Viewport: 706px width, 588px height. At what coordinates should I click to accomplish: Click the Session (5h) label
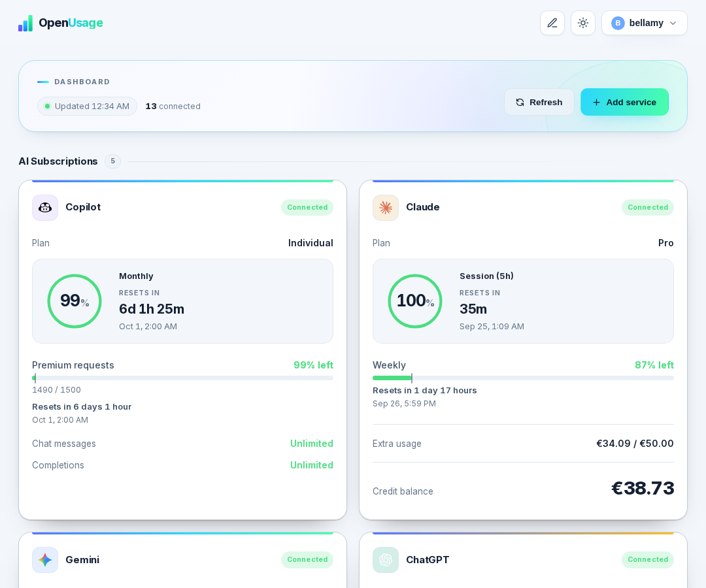[486, 276]
